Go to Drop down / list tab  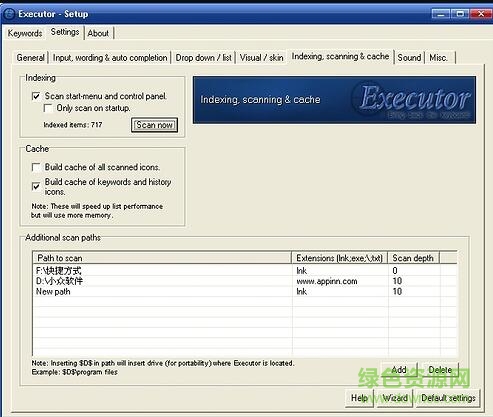(x=203, y=58)
